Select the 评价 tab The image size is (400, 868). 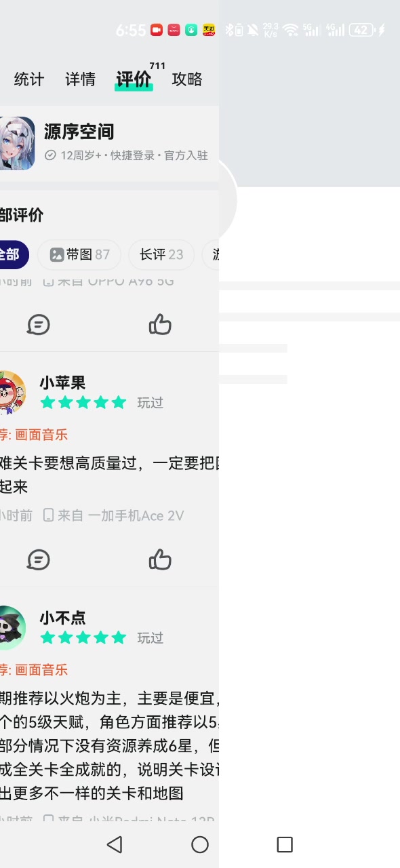(x=134, y=79)
